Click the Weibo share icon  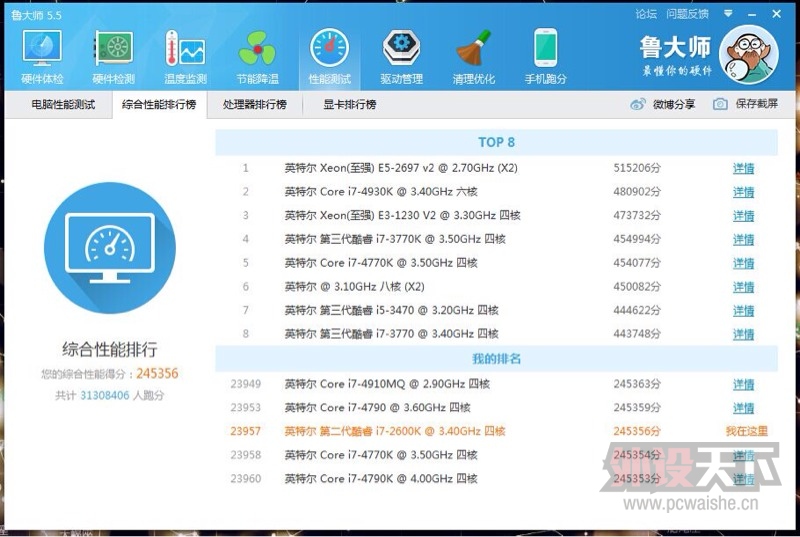pyautogui.click(x=638, y=104)
